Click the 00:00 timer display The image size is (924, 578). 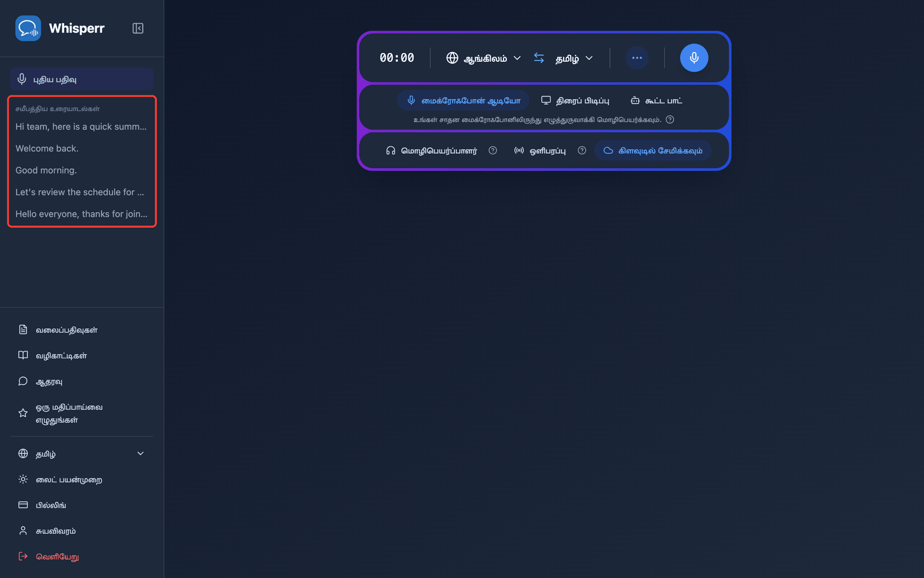(x=397, y=58)
